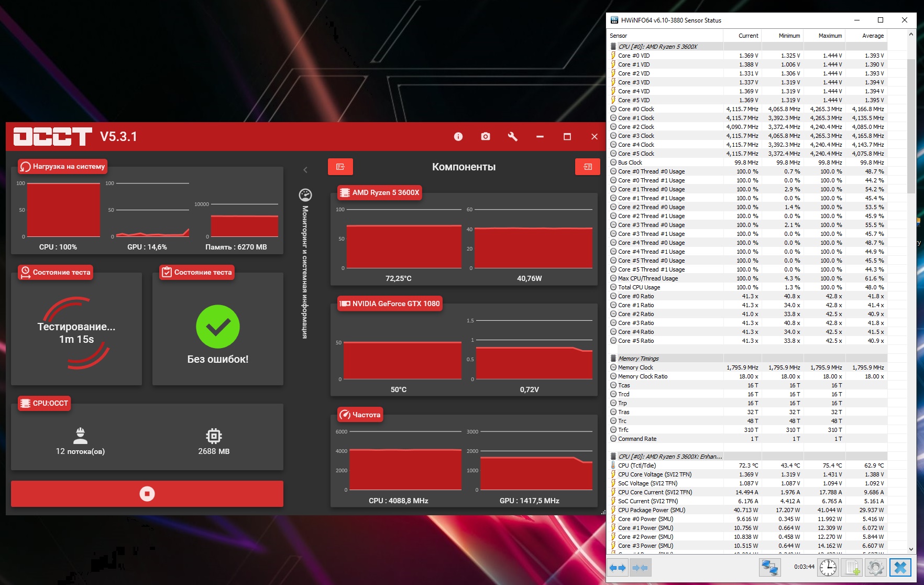Take a screenshot with OCCT camera icon
This screenshot has height=585, width=924.
pos(486,136)
